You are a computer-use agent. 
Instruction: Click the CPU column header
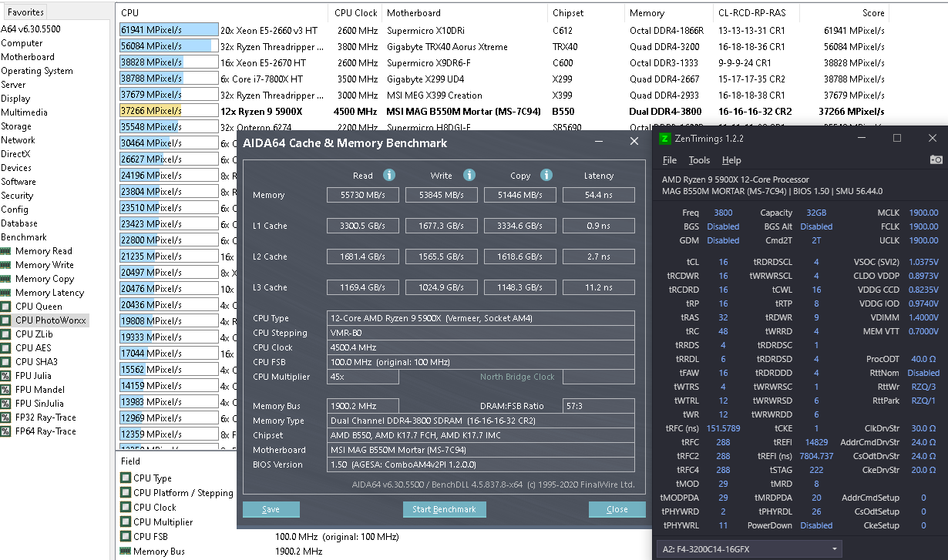[x=223, y=13]
